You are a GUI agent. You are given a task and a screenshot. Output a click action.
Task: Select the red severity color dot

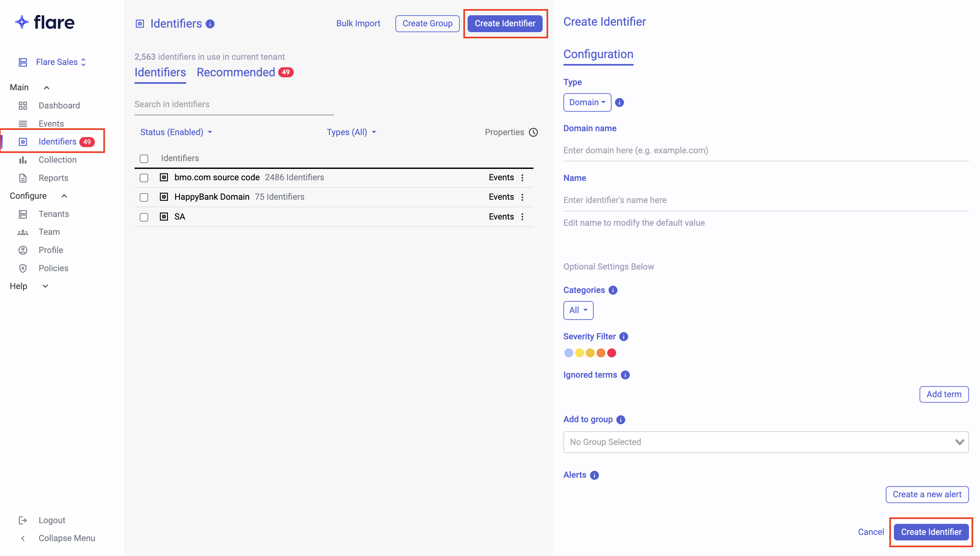(611, 353)
